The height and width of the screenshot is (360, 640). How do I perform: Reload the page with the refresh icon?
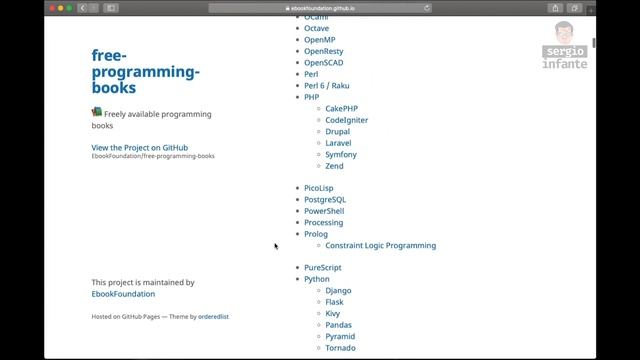coord(427,8)
